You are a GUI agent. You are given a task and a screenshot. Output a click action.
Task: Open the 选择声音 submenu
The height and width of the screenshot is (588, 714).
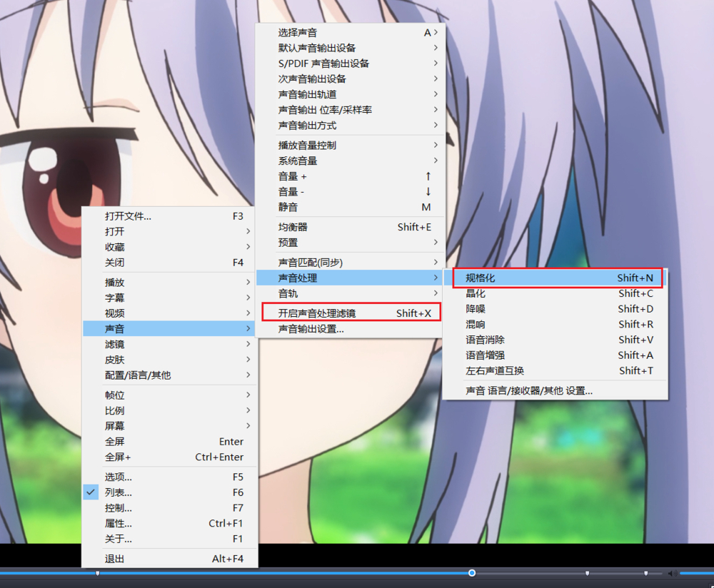350,33
